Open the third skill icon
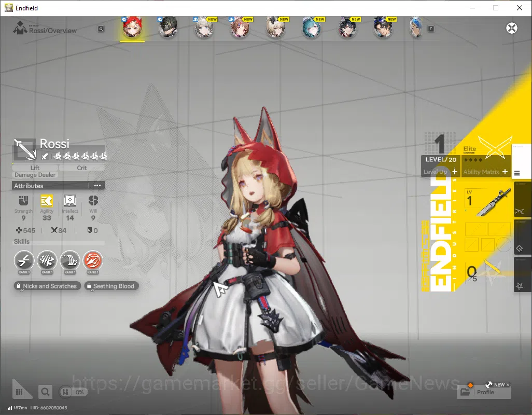 coord(70,260)
